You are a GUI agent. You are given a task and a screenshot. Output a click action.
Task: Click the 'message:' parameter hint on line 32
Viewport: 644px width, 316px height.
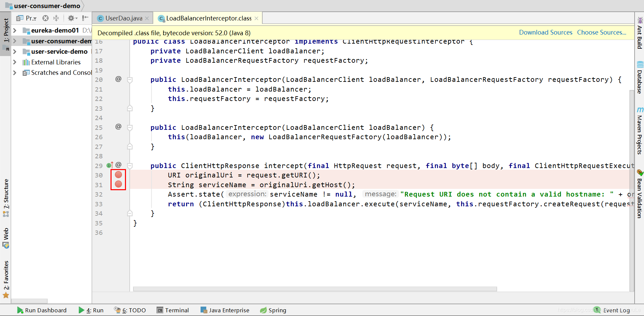380,194
